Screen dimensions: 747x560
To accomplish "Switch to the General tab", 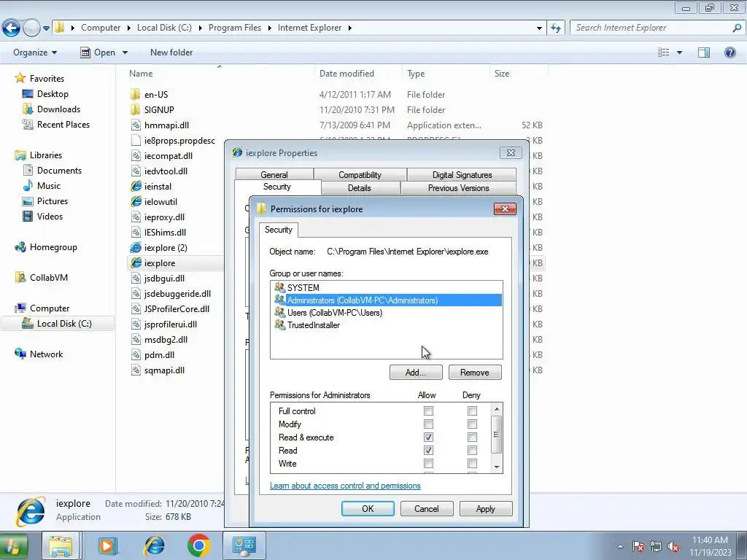I will pyautogui.click(x=274, y=175).
